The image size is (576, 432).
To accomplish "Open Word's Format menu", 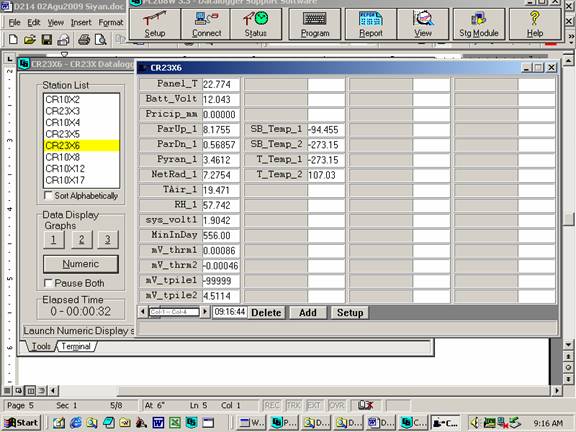I will coord(111,23).
